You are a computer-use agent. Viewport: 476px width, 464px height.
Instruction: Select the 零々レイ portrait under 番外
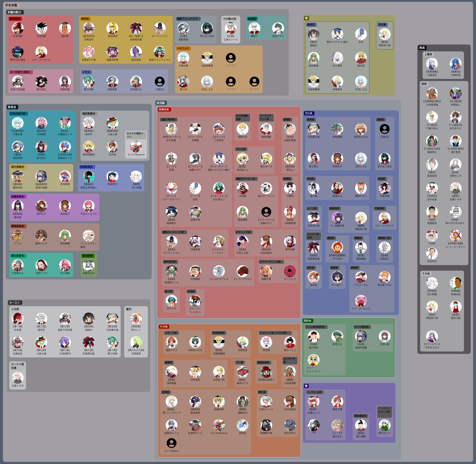click(136, 319)
